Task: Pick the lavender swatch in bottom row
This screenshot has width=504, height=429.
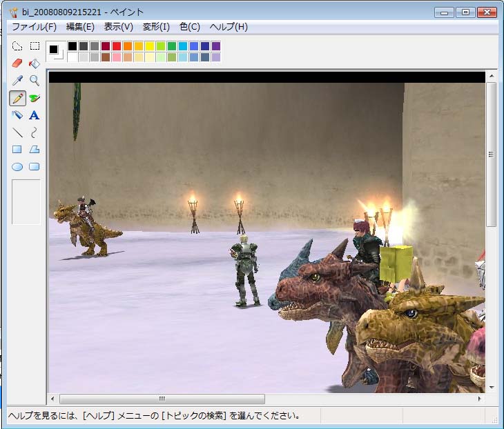Action: point(216,57)
